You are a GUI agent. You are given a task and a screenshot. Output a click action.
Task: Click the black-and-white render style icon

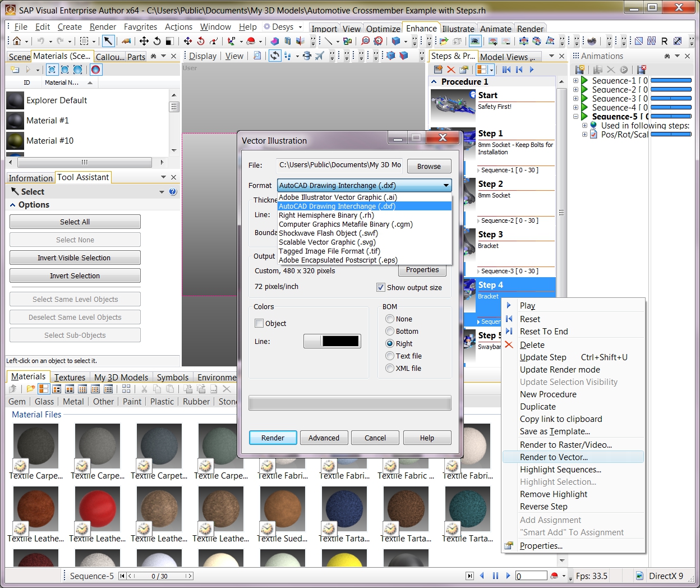click(x=169, y=41)
